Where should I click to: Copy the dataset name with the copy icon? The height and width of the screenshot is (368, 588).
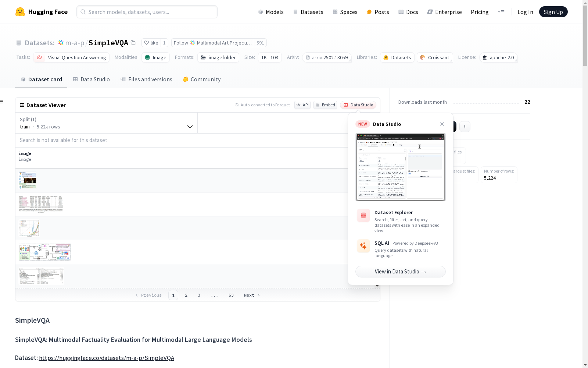point(133,43)
